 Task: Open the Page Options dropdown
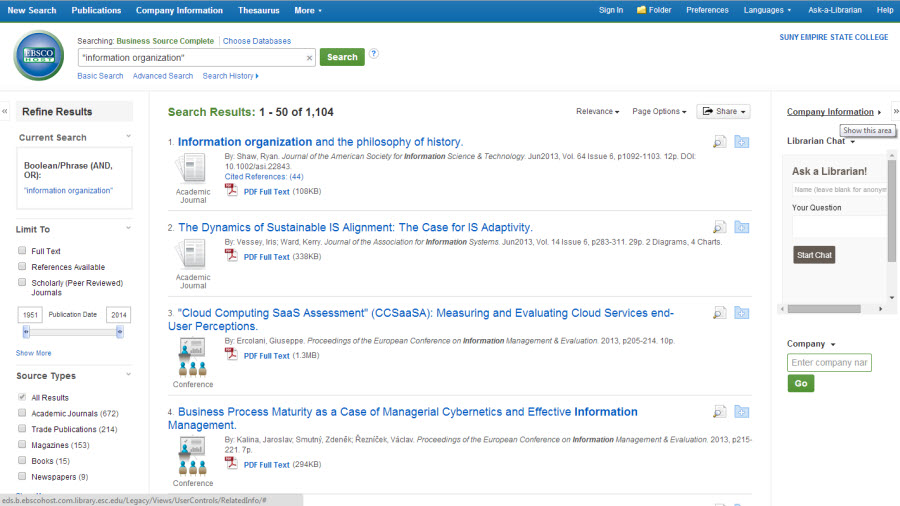pos(659,111)
